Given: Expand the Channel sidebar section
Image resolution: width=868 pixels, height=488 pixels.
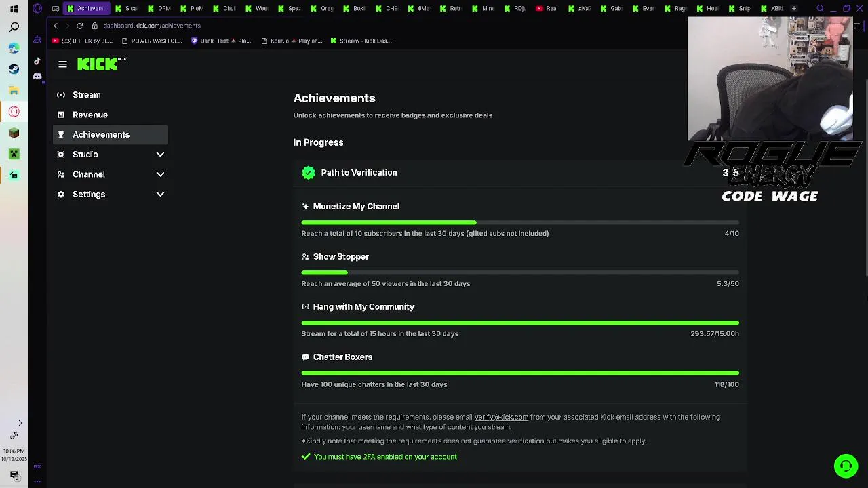Looking at the screenshot, I should coord(160,174).
